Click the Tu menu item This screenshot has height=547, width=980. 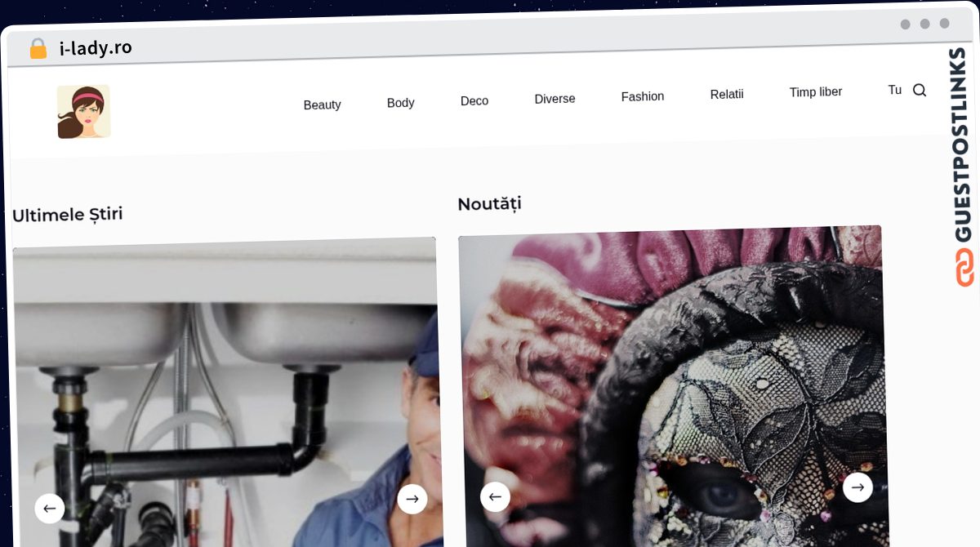(894, 90)
